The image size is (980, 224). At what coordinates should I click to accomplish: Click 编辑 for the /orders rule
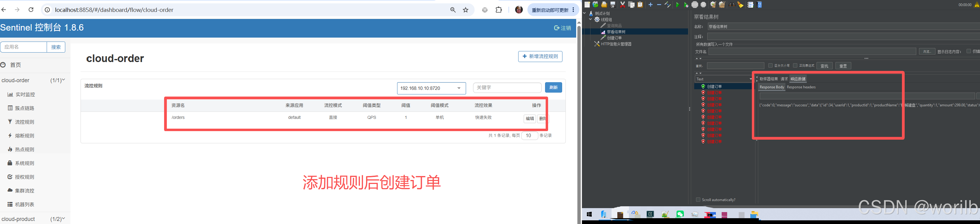(x=529, y=119)
